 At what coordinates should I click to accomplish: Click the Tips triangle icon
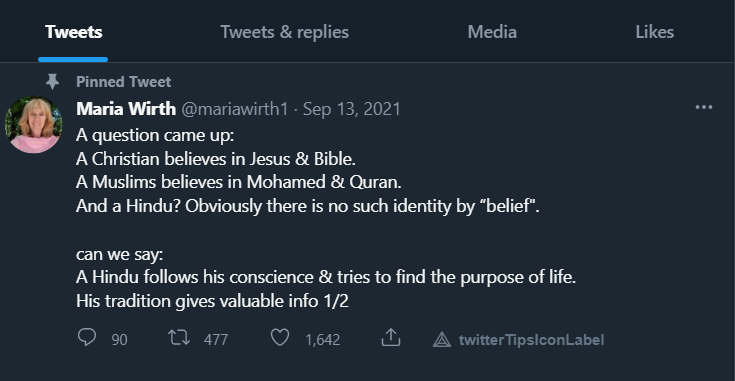(x=442, y=339)
